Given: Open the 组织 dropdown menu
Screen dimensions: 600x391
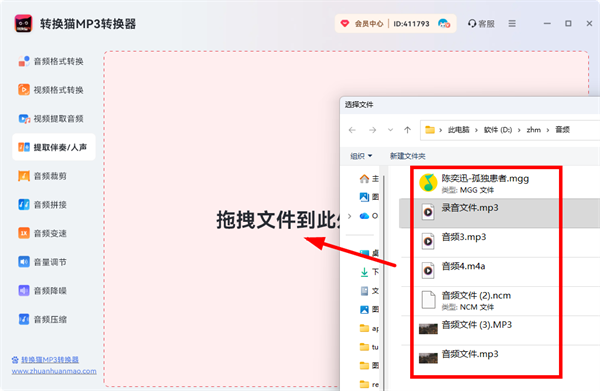Looking at the screenshot, I should (361, 156).
